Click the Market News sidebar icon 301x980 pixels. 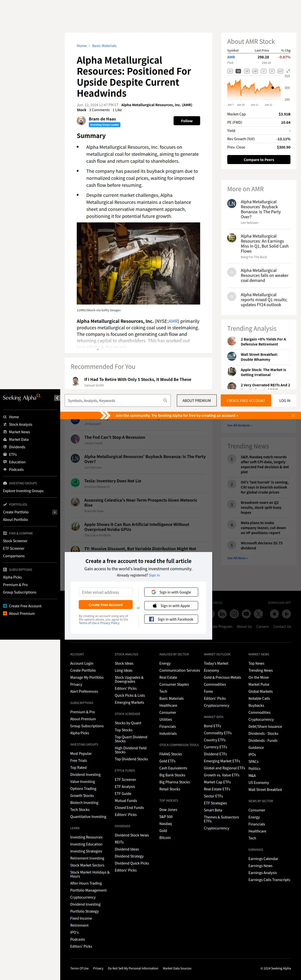5,432
